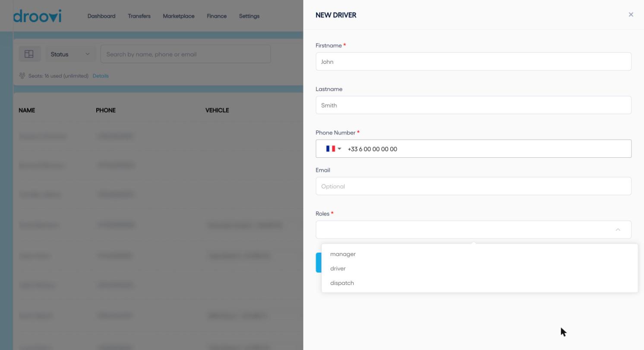Focus the Firstname input field

point(474,62)
